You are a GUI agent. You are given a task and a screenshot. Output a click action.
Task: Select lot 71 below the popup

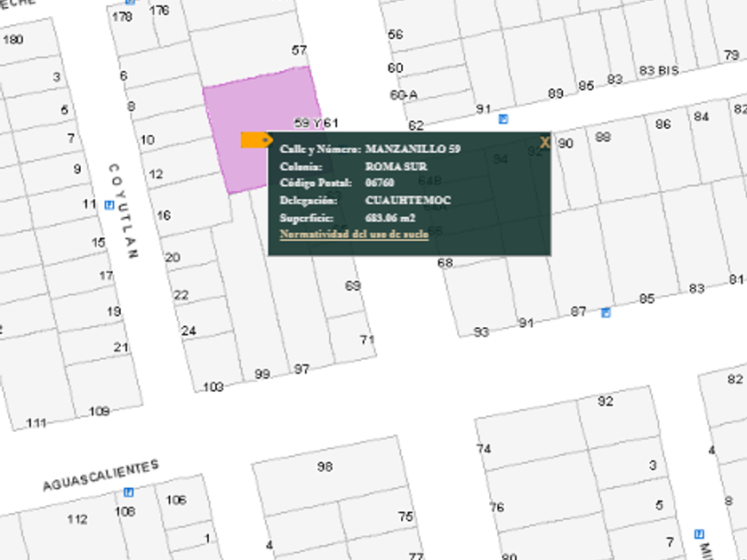[x=366, y=340]
